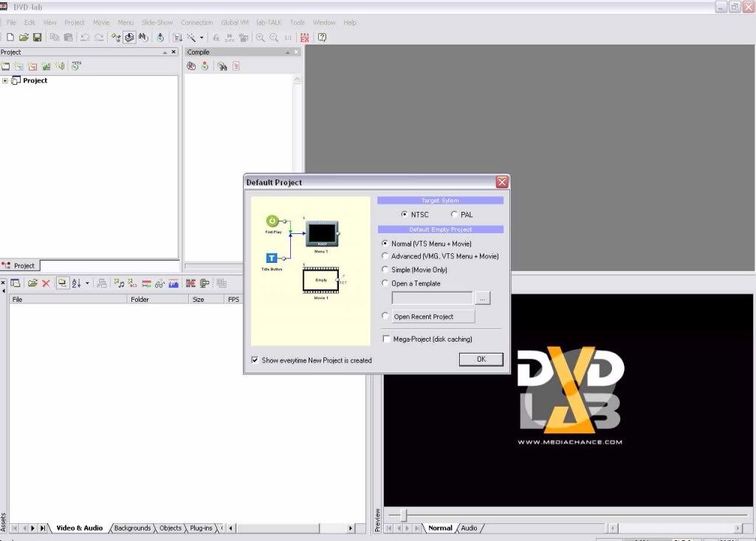Viewport: 756px width, 541px height.
Task: Choose Advanced (VMG, VTS Menu + Movie) project
Action: pos(385,256)
